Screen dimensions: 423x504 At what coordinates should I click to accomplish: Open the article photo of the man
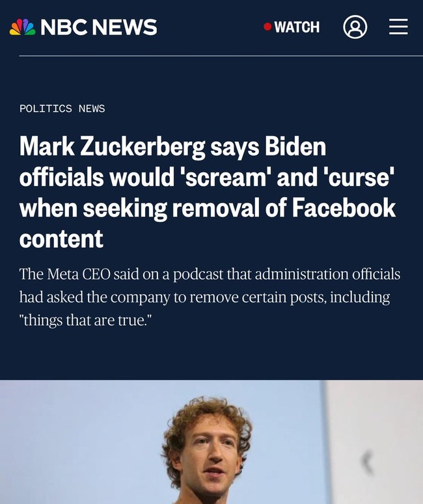coord(211,442)
